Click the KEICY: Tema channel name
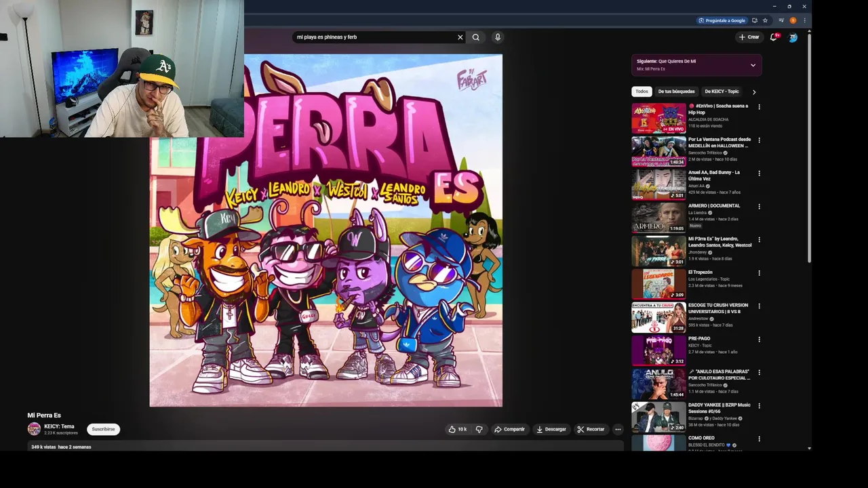868x488 pixels. tap(59, 426)
